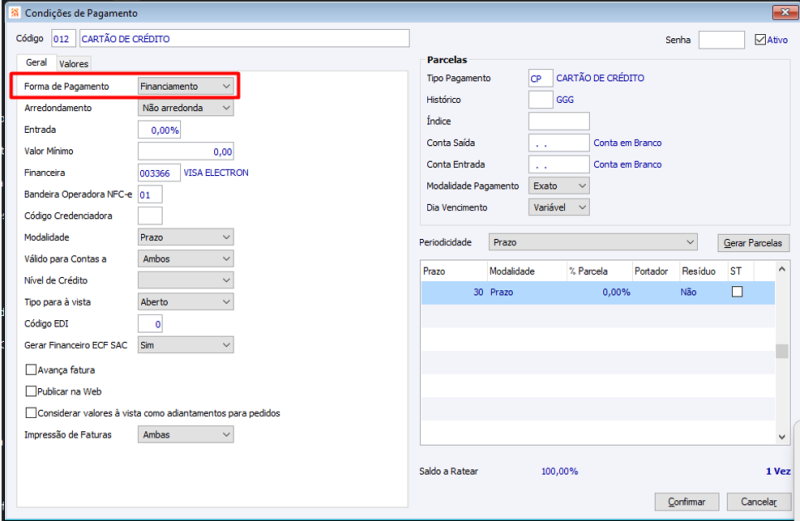Open the Periodicidade dropdown
The image size is (800, 521).
coord(593,242)
